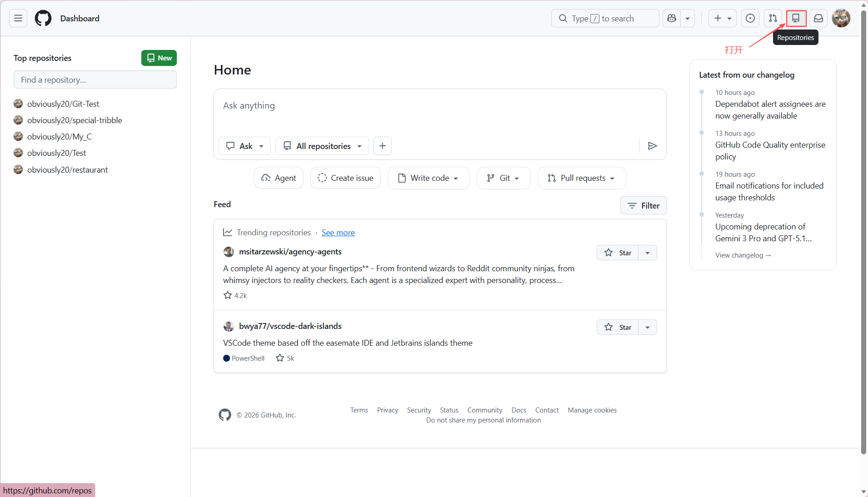Image resolution: width=868 pixels, height=497 pixels.
Task: Open obviously20/Git-Test repository
Action: click(63, 104)
